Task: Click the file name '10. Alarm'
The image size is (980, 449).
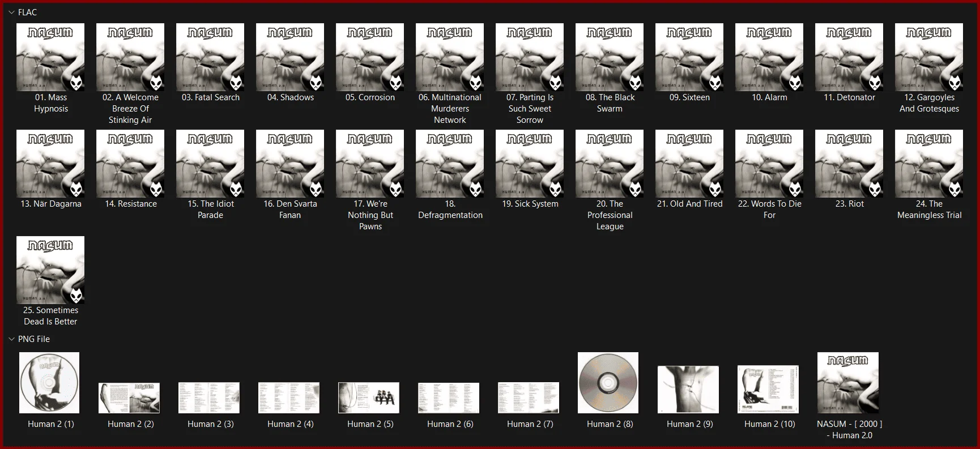Action: [769, 97]
